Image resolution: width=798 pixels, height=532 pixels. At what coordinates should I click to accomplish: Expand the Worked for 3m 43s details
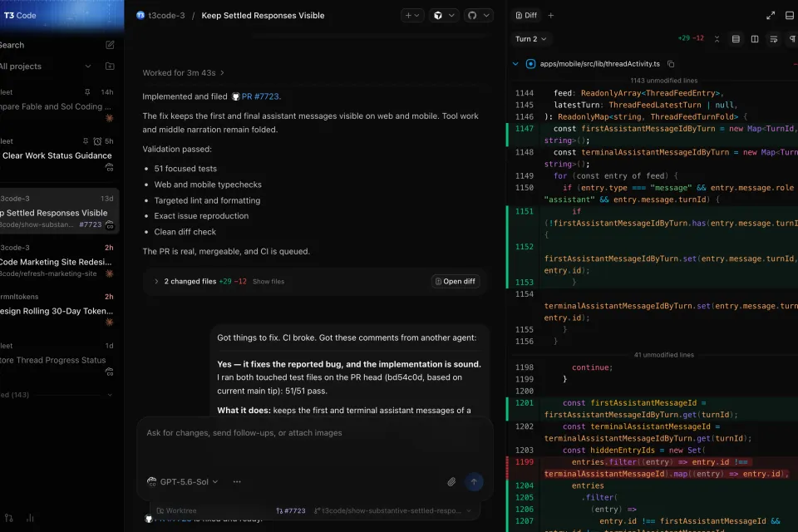[x=183, y=73]
